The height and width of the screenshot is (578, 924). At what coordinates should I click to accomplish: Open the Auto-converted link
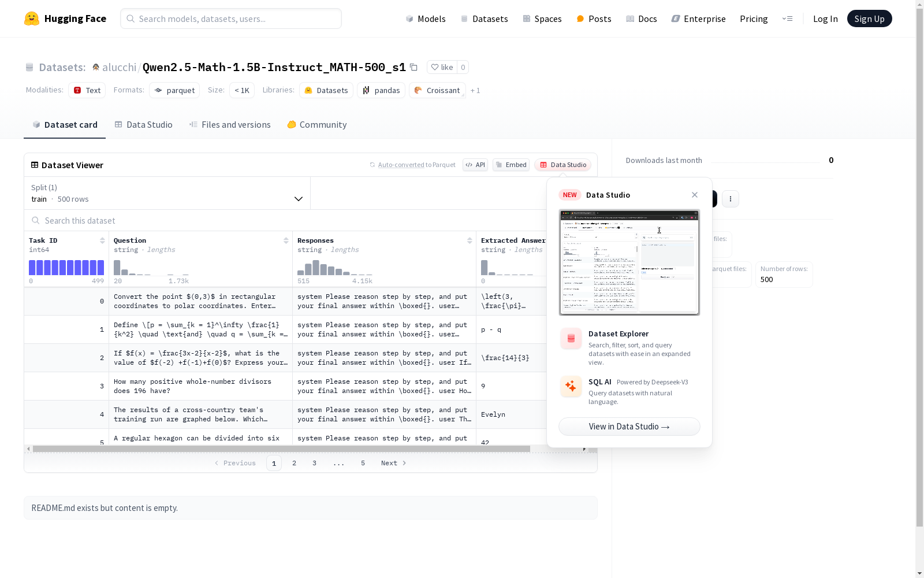401,165
